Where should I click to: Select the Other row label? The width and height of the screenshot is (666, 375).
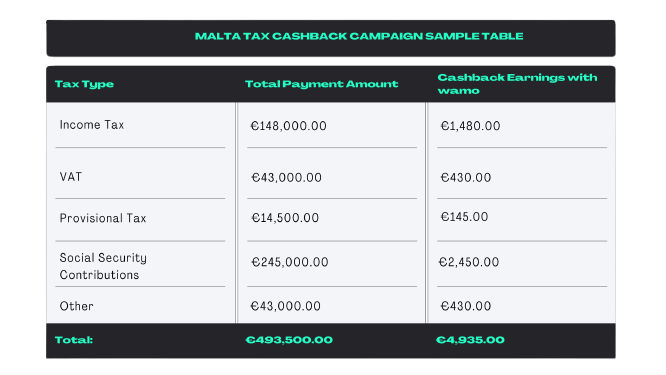(76, 306)
